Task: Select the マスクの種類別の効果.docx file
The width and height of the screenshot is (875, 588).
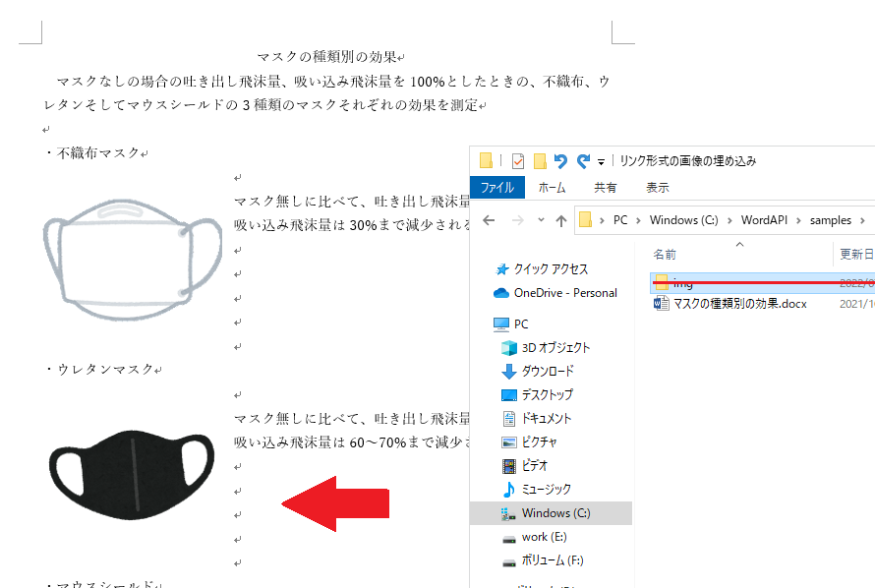Action: click(738, 304)
